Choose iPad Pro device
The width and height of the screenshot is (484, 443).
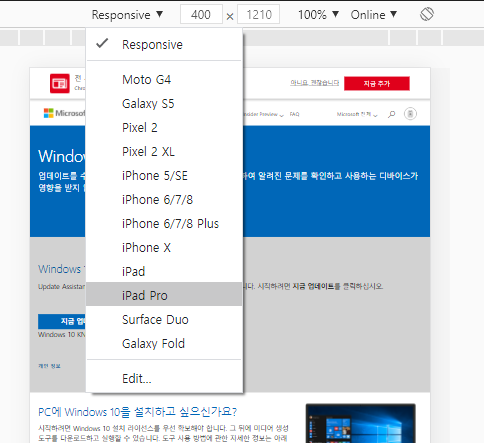click(x=164, y=294)
